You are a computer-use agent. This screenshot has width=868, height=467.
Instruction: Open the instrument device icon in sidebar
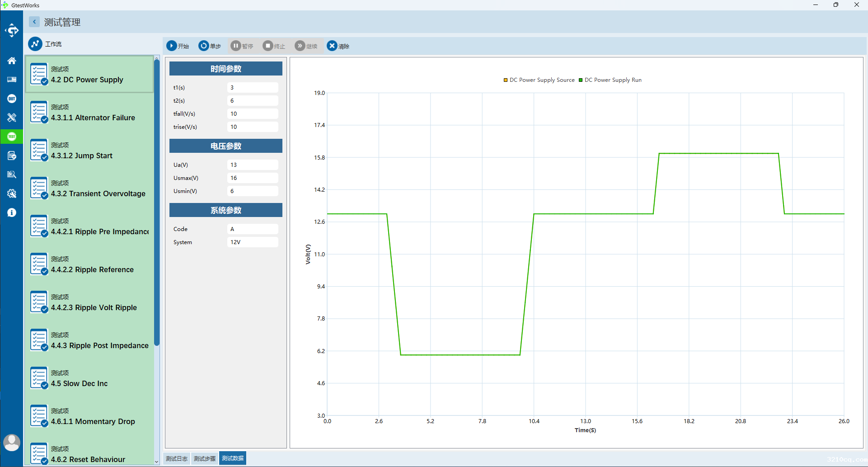pyautogui.click(x=12, y=80)
